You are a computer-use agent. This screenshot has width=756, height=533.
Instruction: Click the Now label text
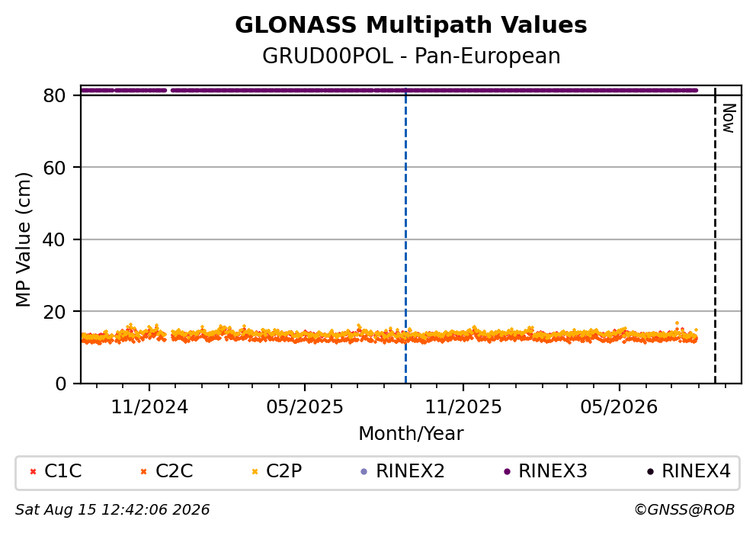729,118
